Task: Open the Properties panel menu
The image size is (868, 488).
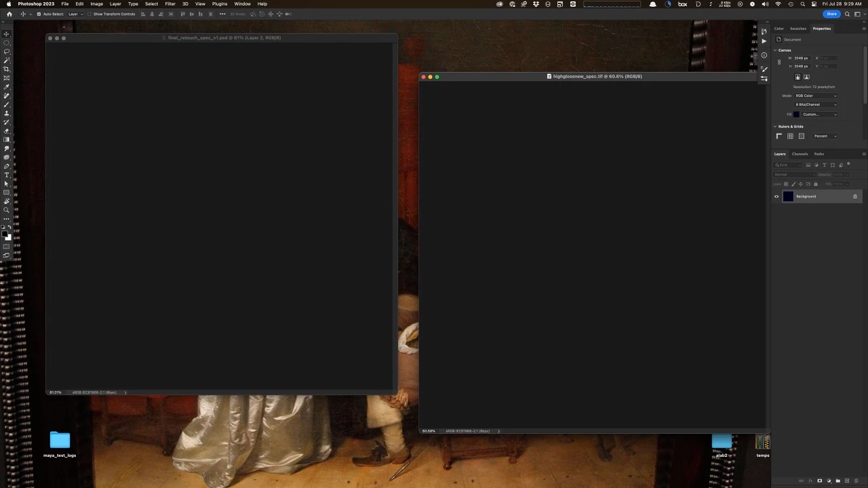Action: tap(864, 28)
